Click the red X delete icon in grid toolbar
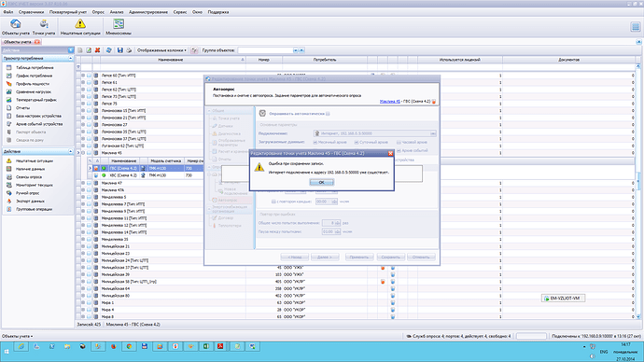This screenshot has height=362, width=644. (x=97, y=50)
